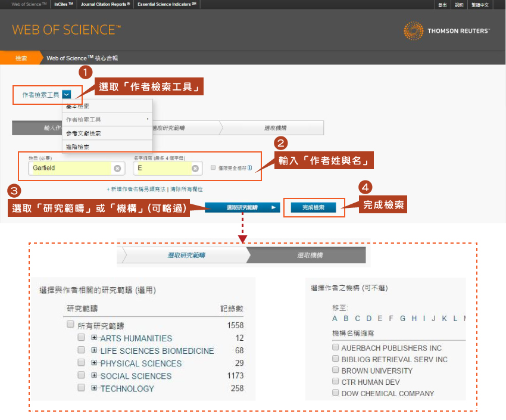
Task: Open Essential Science Indicators in the top bar
Action: 167,4
